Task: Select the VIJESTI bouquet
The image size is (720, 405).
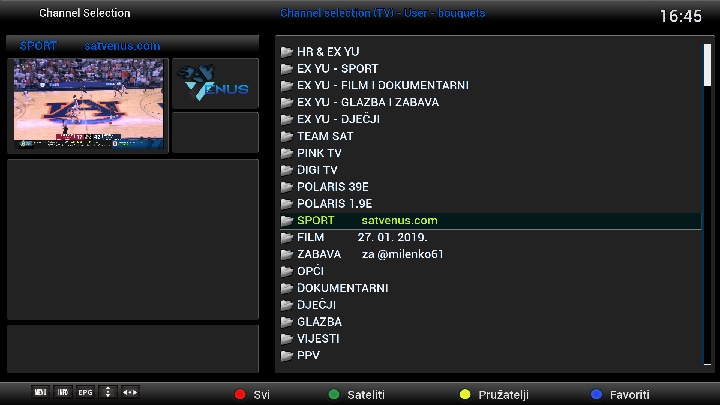Action: (490, 339)
